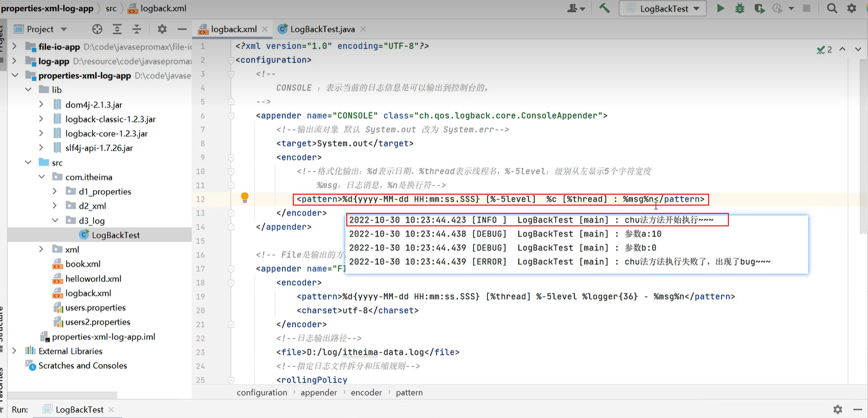Expand the file-io-app module
This screenshot has height=418, width=868.
tap(15, 46)
